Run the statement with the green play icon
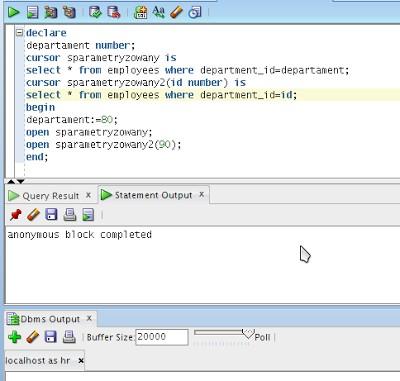Image resolution: width=400 pixels, height=381 pixels. 13,12
